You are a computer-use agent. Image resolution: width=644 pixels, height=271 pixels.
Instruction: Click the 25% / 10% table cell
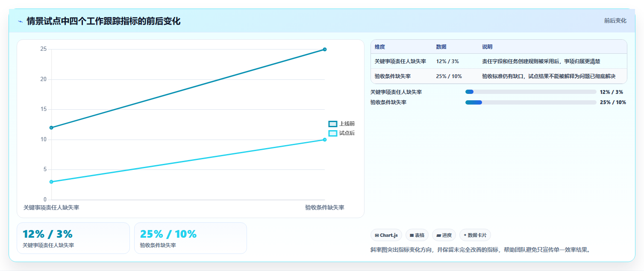click(x=449, y=76)
